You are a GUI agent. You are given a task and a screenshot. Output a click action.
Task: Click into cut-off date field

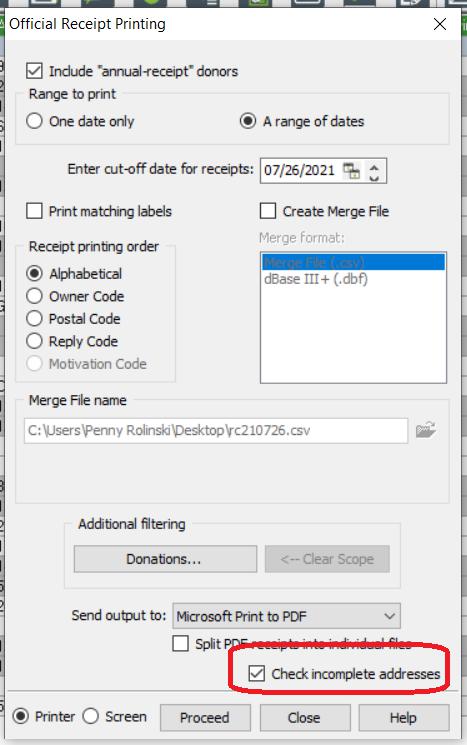301,171
